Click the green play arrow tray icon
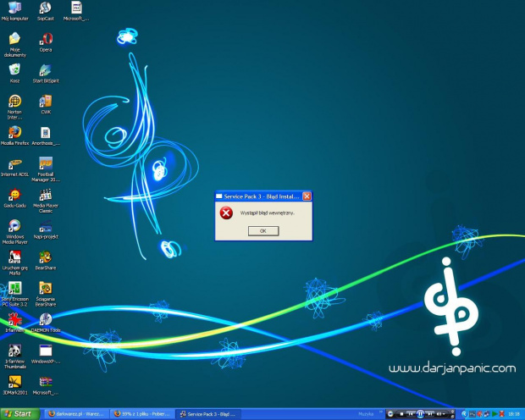Viewport: 525px width, 420px height. tap(495, 414)
